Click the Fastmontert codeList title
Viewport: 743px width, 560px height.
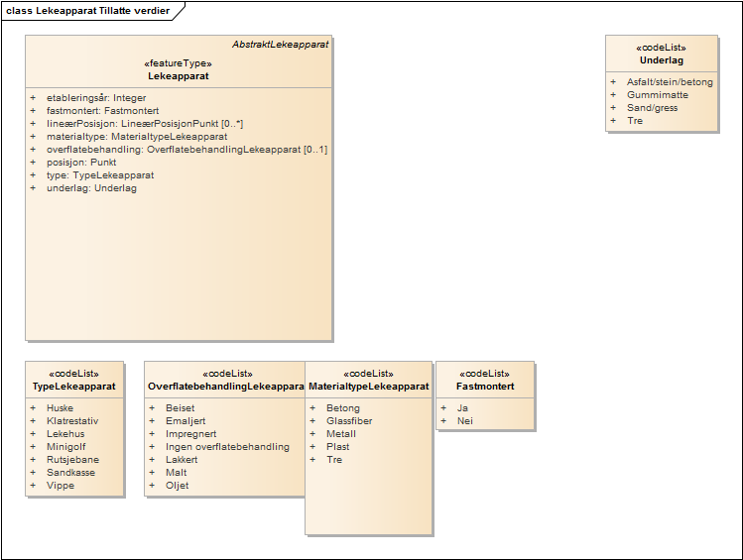(x=485, y=387)
